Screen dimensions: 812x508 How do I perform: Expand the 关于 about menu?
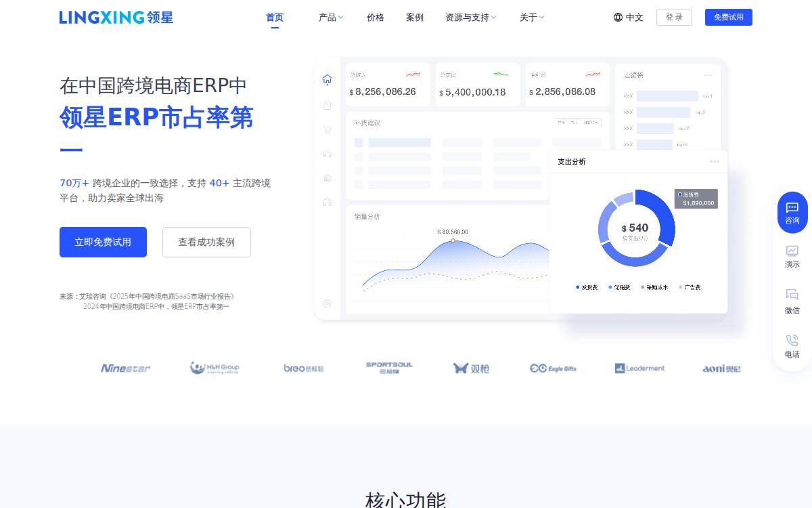[x=532, y=18]
